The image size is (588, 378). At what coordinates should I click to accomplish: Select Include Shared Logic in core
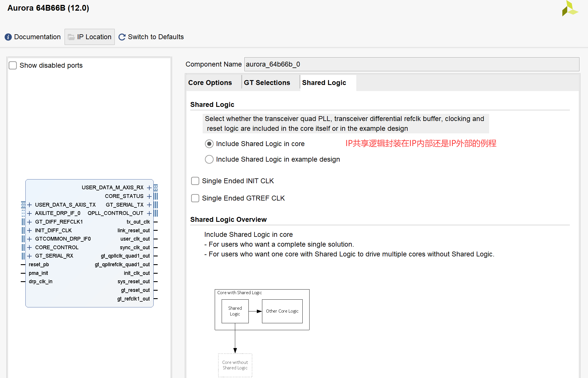pyautogui.click(x=209, y=144)
